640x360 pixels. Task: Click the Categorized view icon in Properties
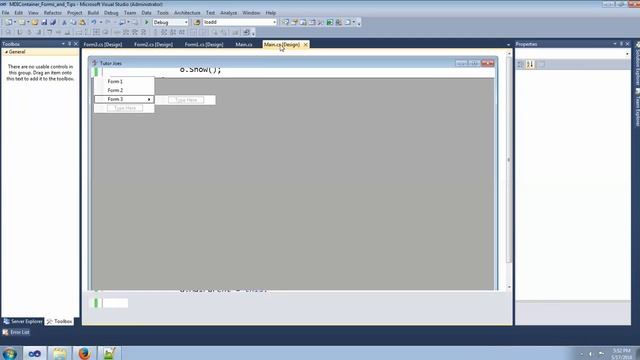[520, 64]
